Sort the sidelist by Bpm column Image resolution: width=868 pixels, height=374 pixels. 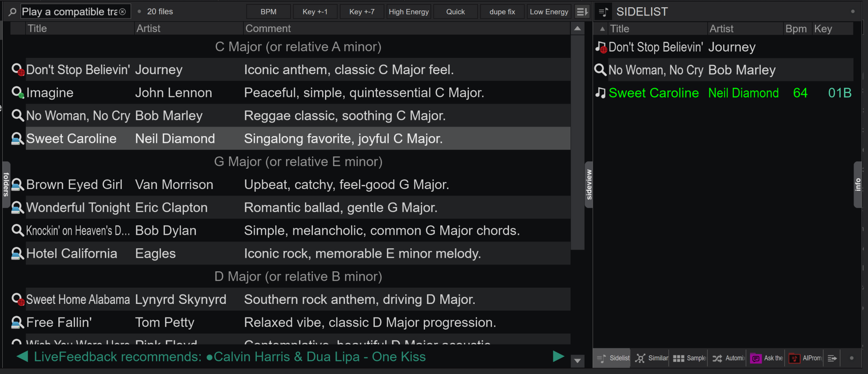(796, 29)
